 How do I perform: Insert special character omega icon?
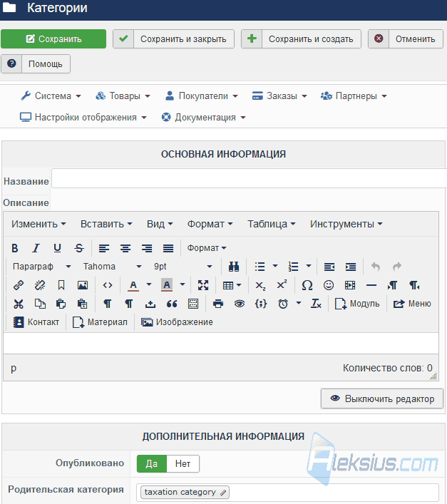click(x=307, y=285)
